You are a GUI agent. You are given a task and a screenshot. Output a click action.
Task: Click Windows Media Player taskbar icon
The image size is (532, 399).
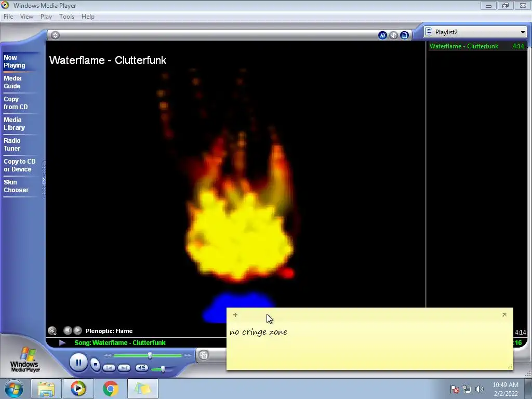(x=78, y=389)
